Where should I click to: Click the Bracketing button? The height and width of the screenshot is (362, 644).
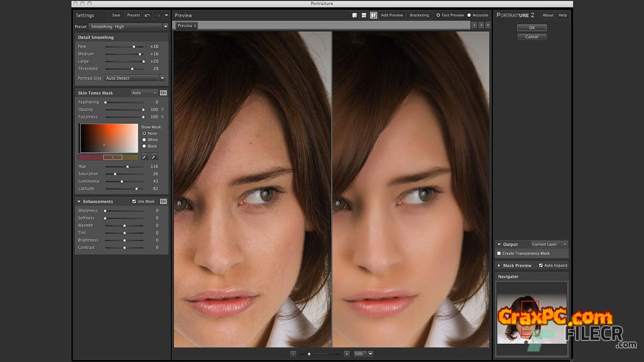pyautogui.click(x=419, y=15)
